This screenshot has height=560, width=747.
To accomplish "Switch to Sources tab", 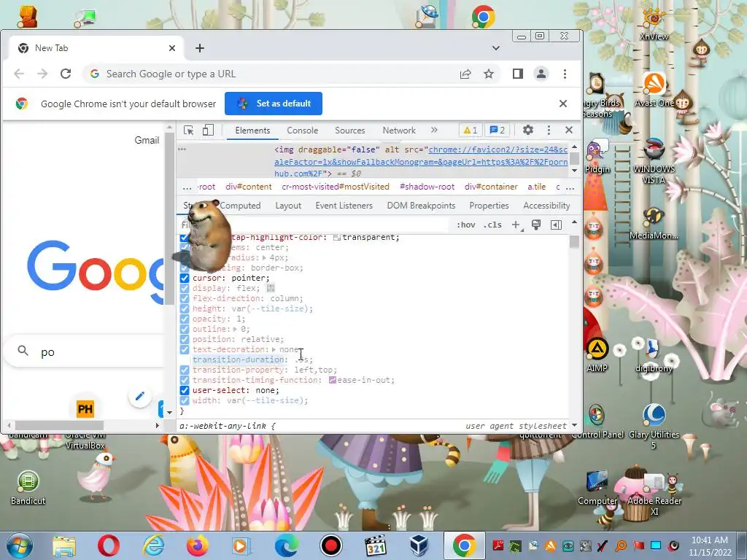I will tap(349, 131).
